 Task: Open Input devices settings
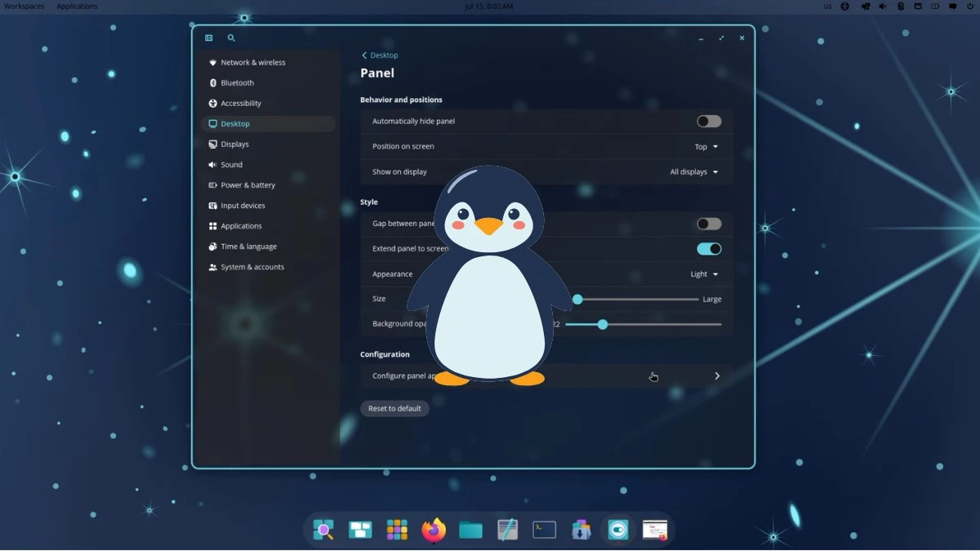[268, 206]
